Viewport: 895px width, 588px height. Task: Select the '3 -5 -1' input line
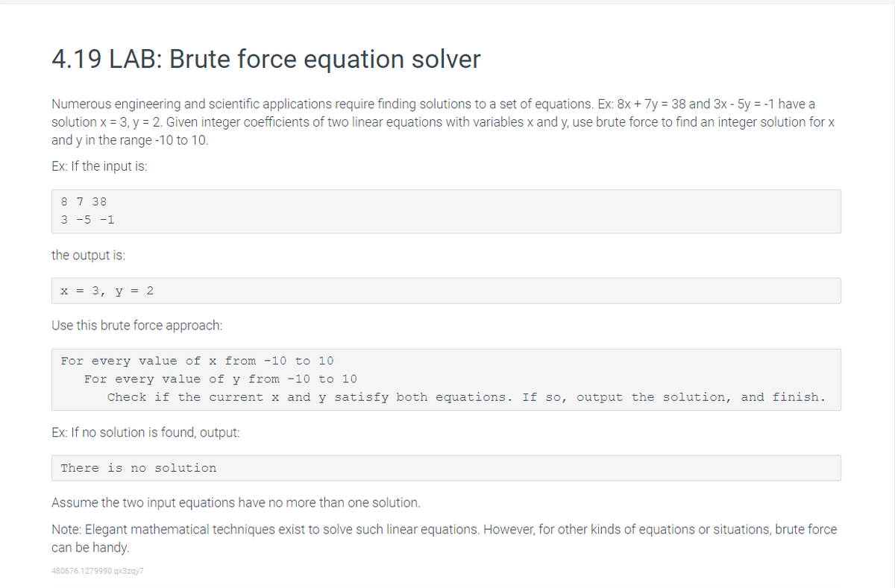tap(87, 220)
